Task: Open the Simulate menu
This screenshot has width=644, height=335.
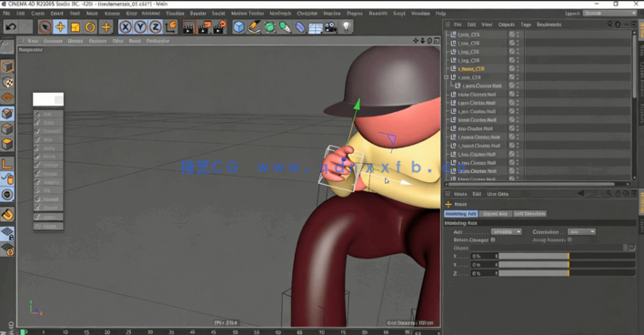Action: 175,13
